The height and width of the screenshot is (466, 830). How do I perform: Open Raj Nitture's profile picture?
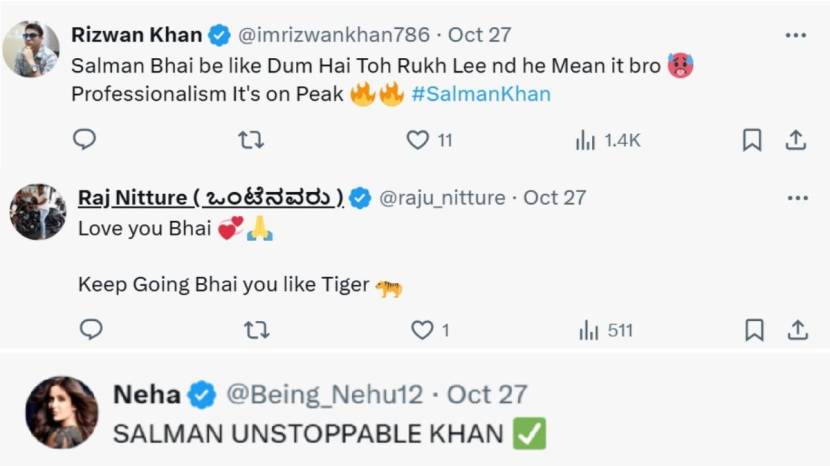tap(38, 211)
